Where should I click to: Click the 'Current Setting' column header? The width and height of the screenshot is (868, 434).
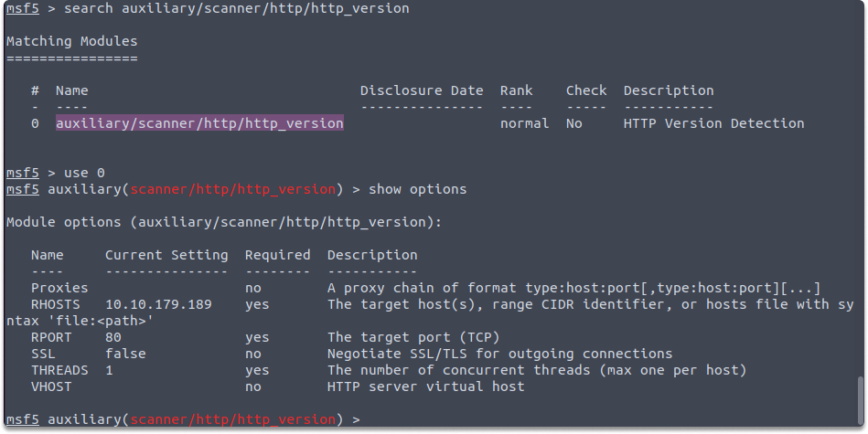pyautogui.click(x=166, y=256)
